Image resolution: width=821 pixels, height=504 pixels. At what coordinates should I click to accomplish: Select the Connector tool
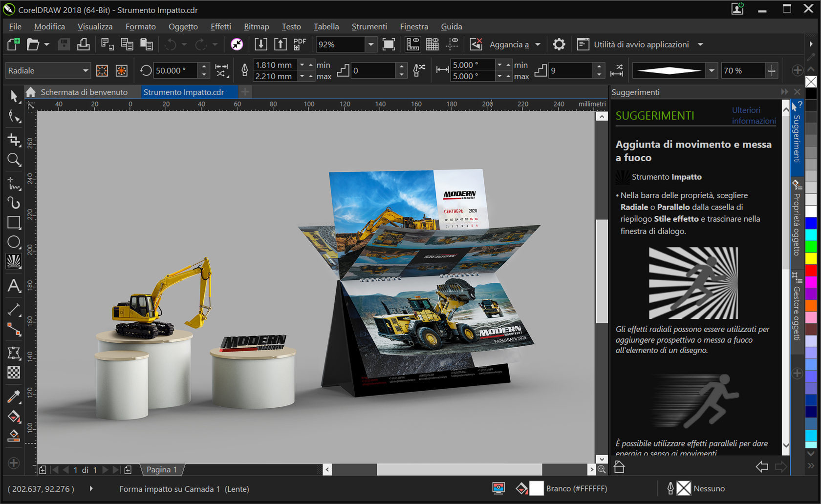tap(14, 330)
